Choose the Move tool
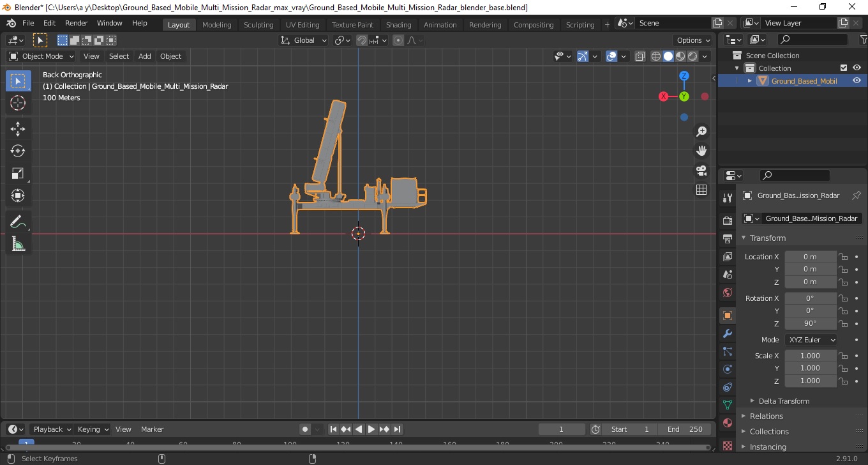This screenshot has width=868, height=465. (x=18, y=129)
